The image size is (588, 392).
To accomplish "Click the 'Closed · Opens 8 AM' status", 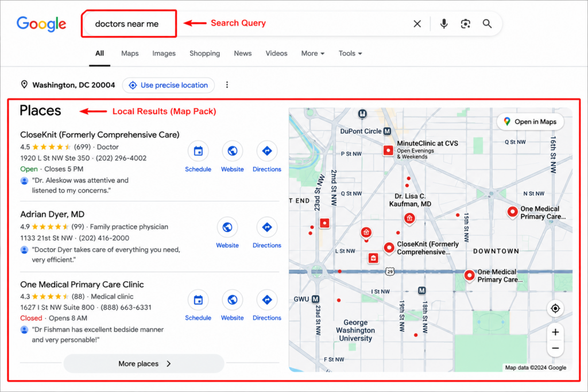I will (53, 318).
